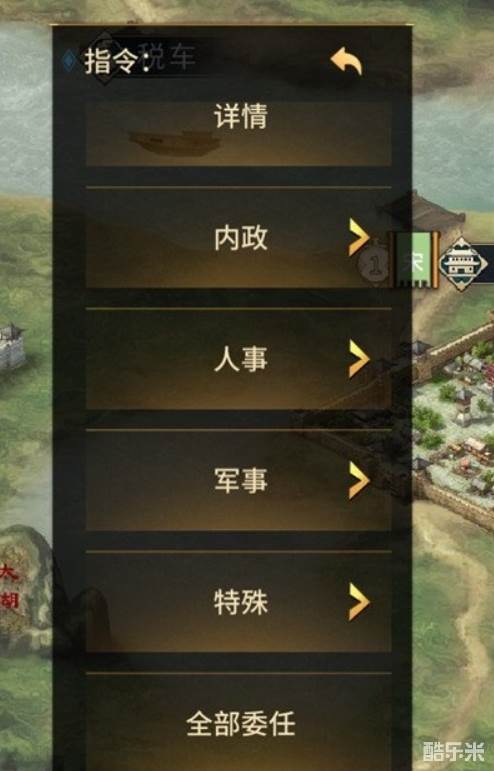This screenshot has width=494, height=771.
Task: Expand the 特殊 chevron arrow
Action: pos(359,602)
